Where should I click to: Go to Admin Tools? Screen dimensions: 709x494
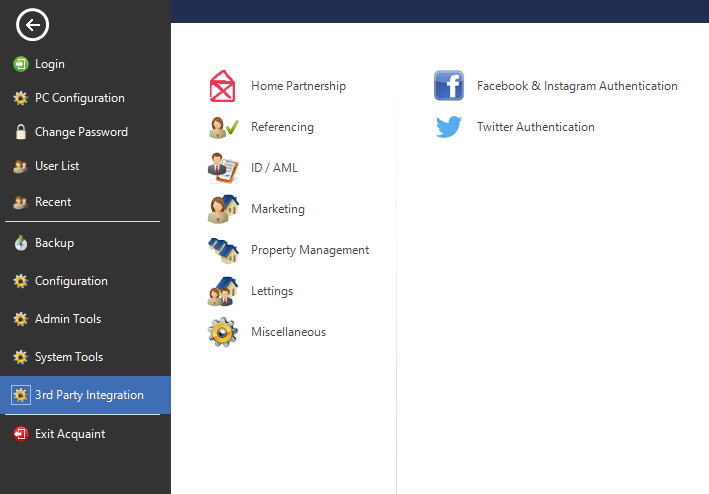point(67,319)
